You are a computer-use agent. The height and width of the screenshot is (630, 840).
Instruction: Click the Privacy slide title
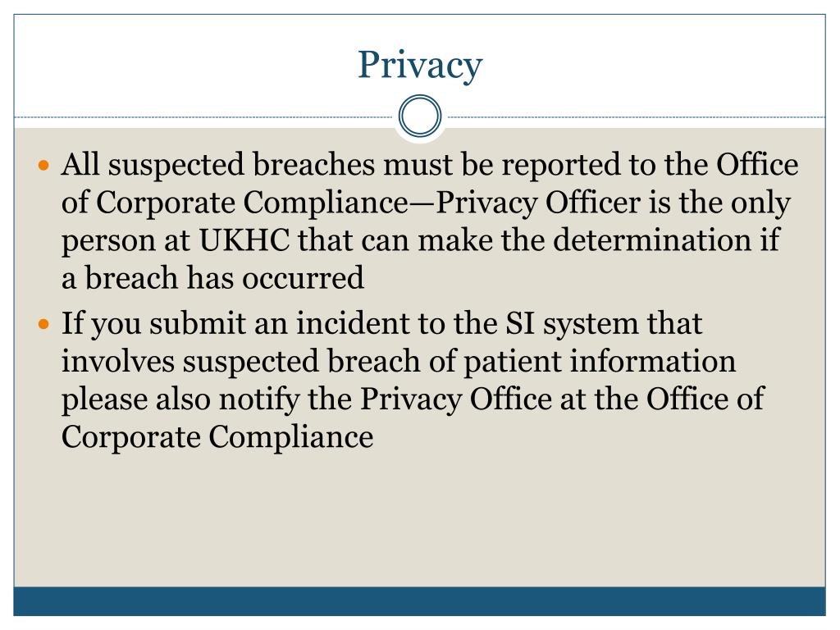pyautogui.click(x=420, y=66)
